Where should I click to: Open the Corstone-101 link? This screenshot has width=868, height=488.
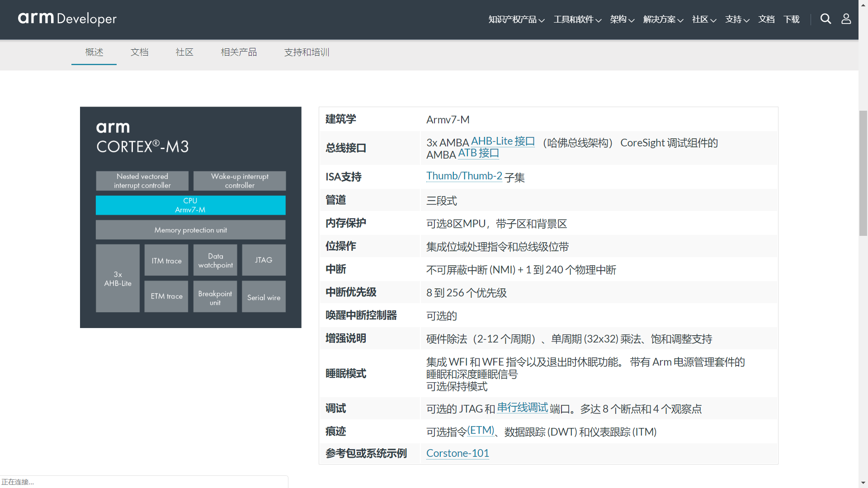point(458,453)
